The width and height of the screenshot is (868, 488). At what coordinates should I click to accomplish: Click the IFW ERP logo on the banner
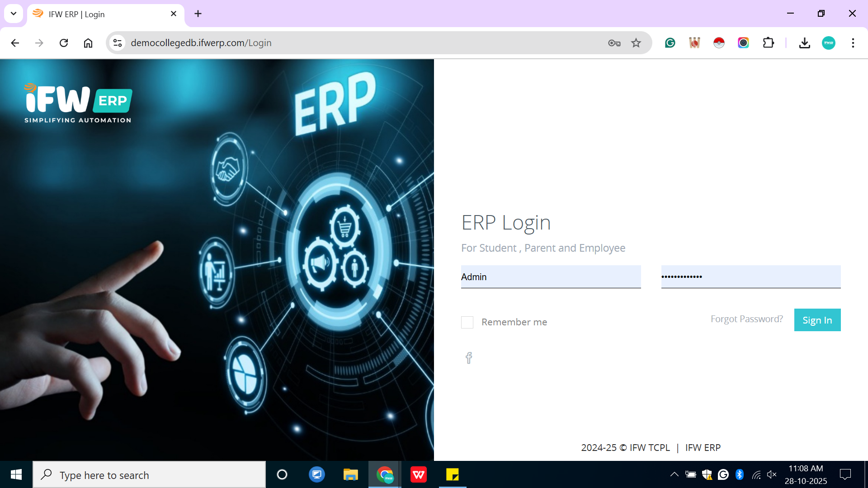click(x=78, y=103)
